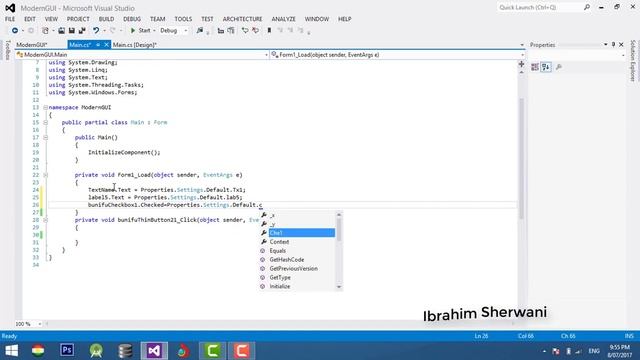Screen dimensions: 640x360
Task: Click the Save disk icon
Action: [x=71, y=31]
